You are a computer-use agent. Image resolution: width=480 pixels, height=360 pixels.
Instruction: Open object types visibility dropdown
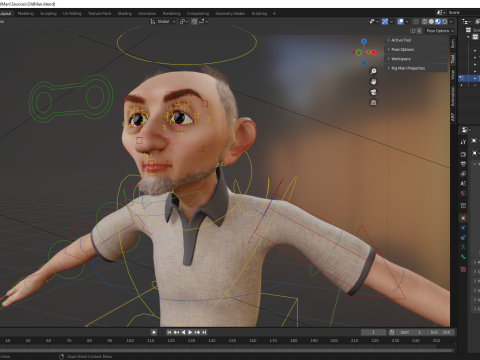point(373,22)
